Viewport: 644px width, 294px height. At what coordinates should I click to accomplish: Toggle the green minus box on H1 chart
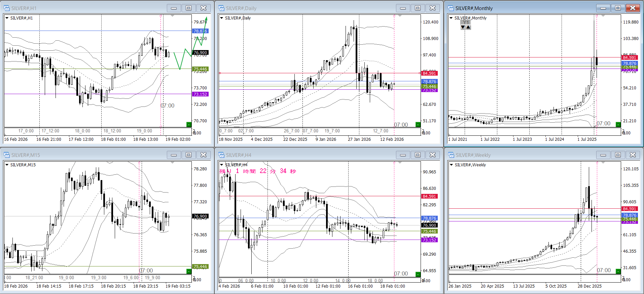pyautogui.click(x=189, y=125)
